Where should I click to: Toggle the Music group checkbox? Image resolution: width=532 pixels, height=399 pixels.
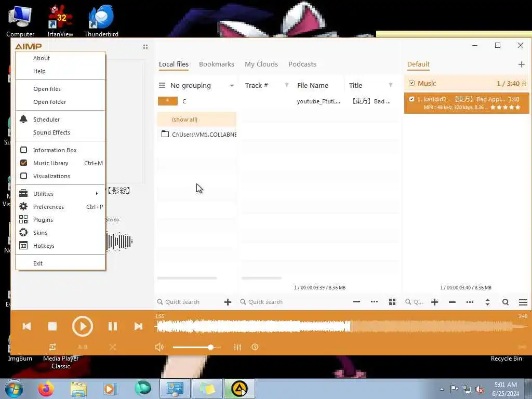click(411, 83)
